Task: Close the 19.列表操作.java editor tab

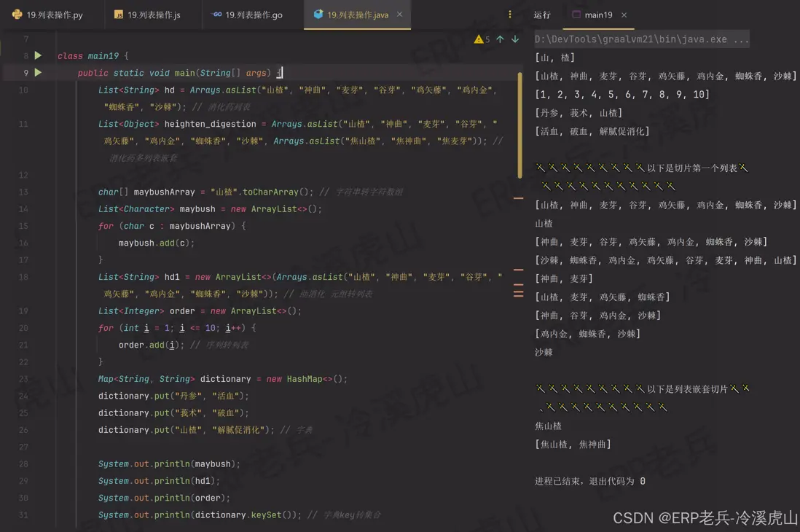Action: [398, 13]
